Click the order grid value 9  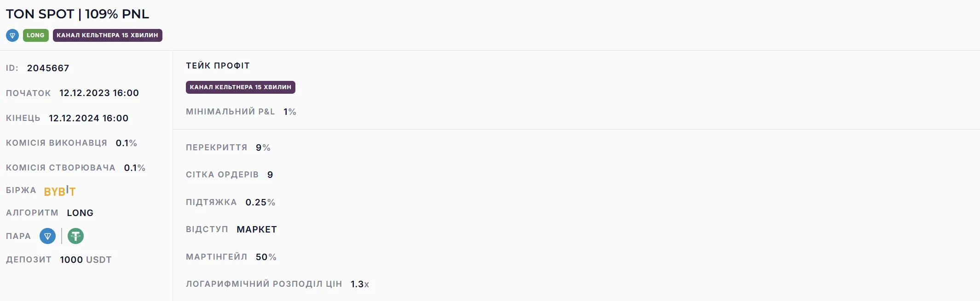tap(270, 175)
